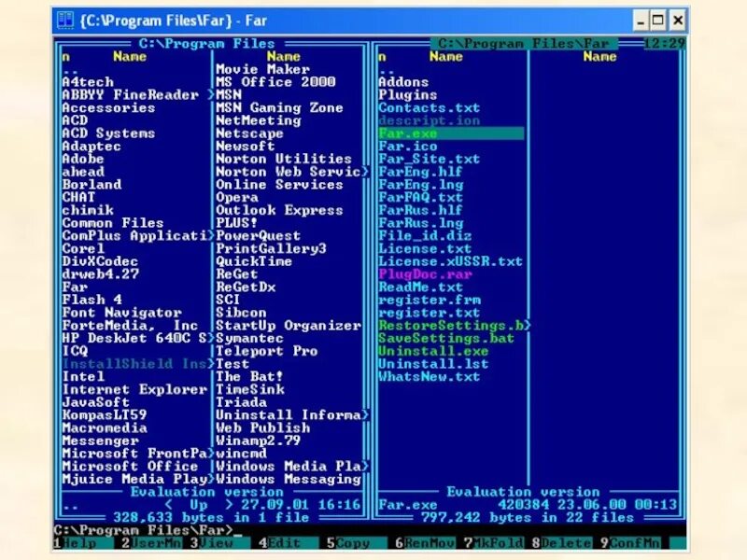This screenshot has height=560, width=747.
Task: Select the register.frm file
Action: (x=430, y=300)
